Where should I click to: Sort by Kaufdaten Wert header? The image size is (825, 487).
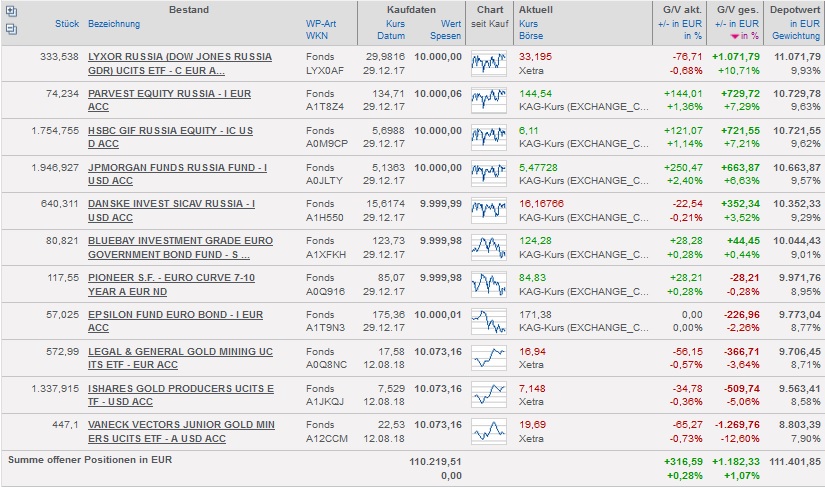(451, 24)
